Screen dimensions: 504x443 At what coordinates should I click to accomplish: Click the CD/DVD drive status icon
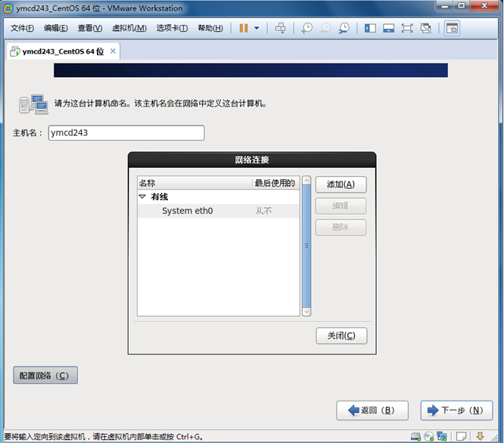point(429,437)
